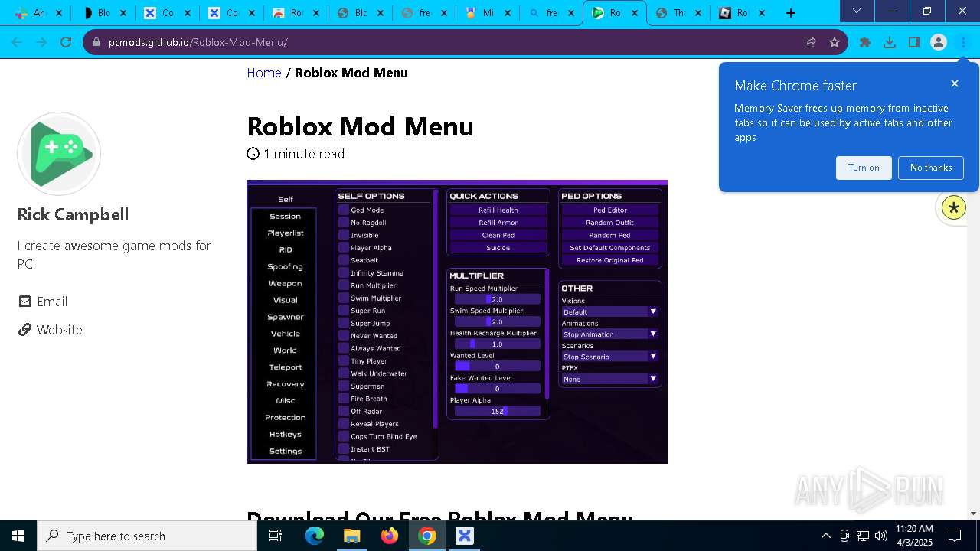View site information via the lock icon

[x=96, y=42]
